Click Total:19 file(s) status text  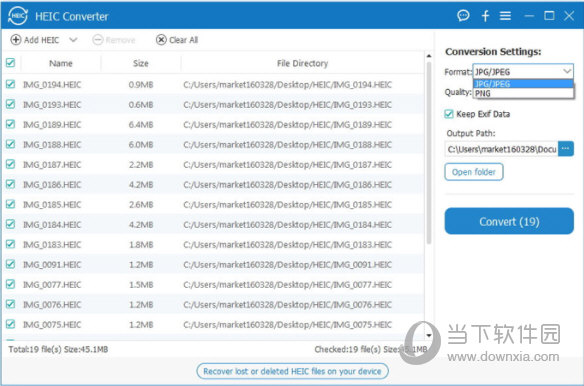coord(58,349)
